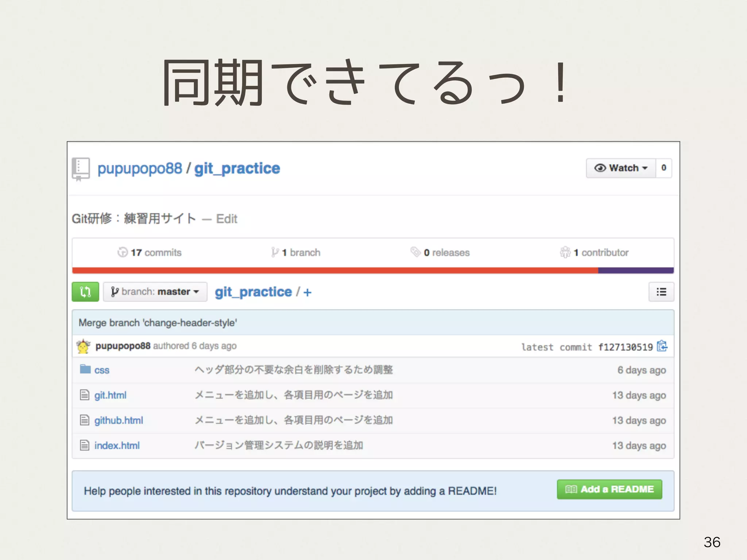This screenshot has height=560, width=747.
Task: Open the 17 commits tab
Action: click(150, 252)
